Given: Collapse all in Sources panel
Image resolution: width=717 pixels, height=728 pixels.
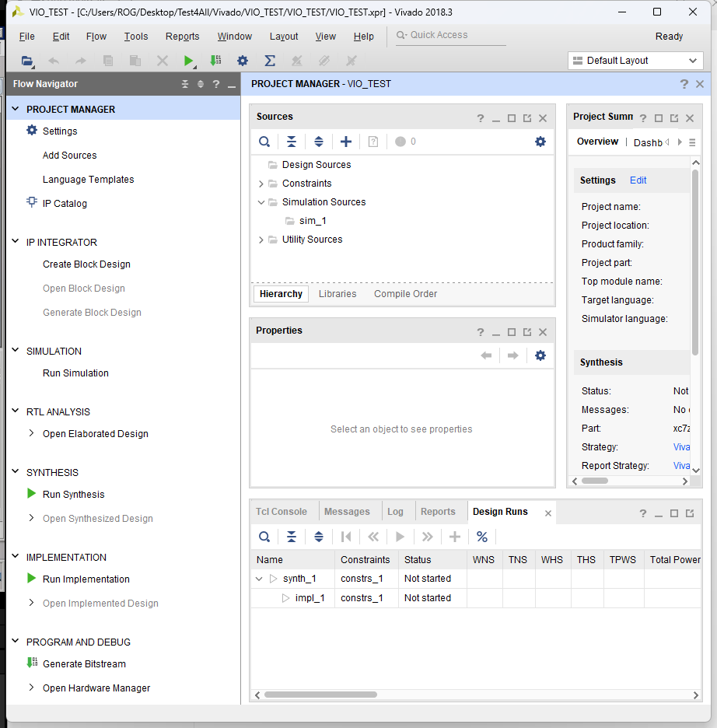Looking at the screenshot, I should pos(292,142).
